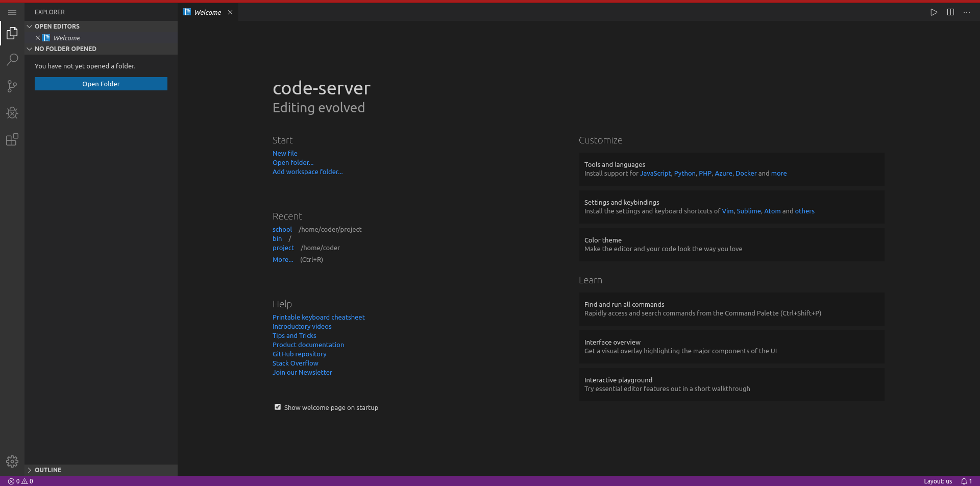The height and width of the screenshot is (486, 980).
Task: Click the Run play icon in editor toolbar
Action: pyautogui.click(x=934, y=12)
